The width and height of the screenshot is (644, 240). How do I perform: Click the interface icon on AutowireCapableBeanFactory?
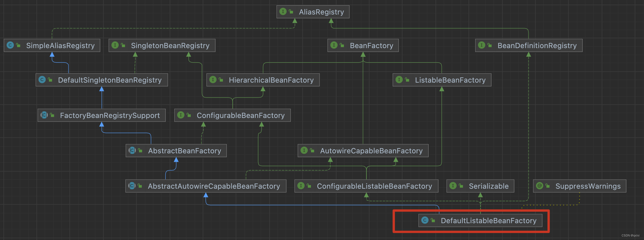pyautogui.click(x=304, y=150)
